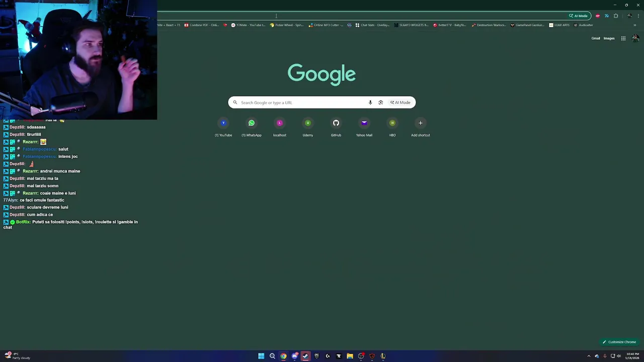The width and height of the screenshot is (644, 362).
Task: Click the system tray volume icon
Action: (x=619, y=356)
